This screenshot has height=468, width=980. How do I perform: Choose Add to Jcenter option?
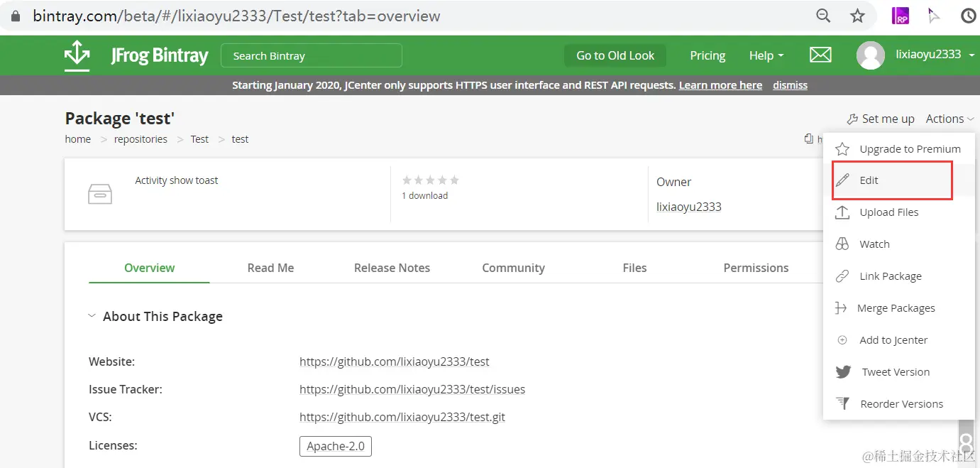pos(894,340)
